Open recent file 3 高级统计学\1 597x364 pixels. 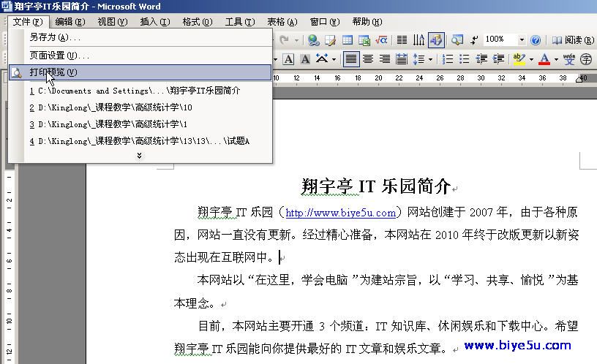click(x=140, y=124)
